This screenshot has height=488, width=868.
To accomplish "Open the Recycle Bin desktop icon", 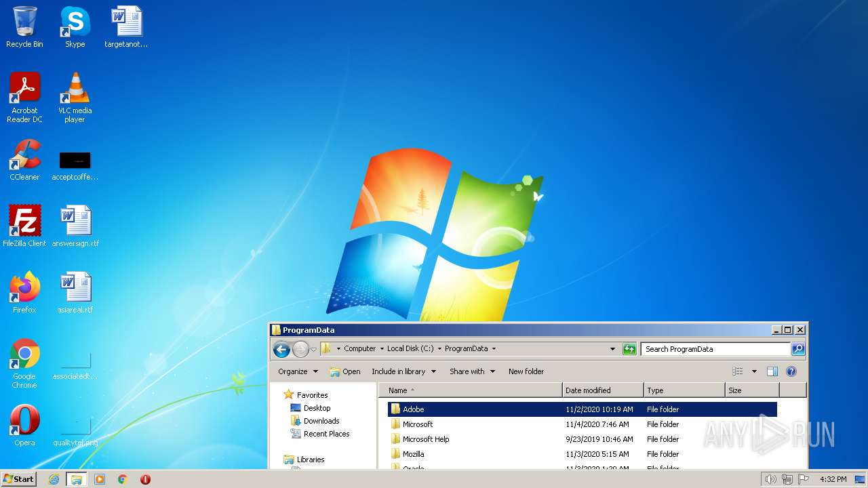I will [x=24, y=27].
